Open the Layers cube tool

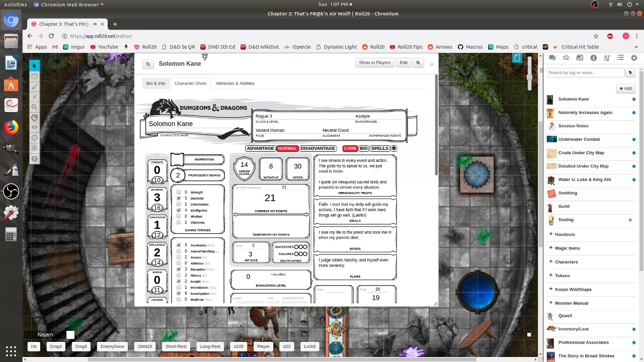pyautogui.click(x=34, y=76)
